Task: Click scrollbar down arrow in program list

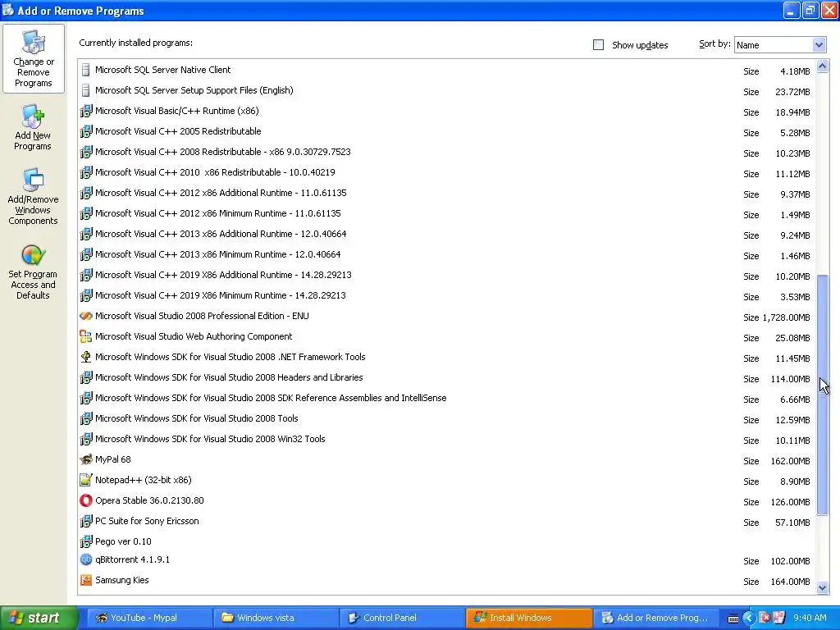Action: 822,587
